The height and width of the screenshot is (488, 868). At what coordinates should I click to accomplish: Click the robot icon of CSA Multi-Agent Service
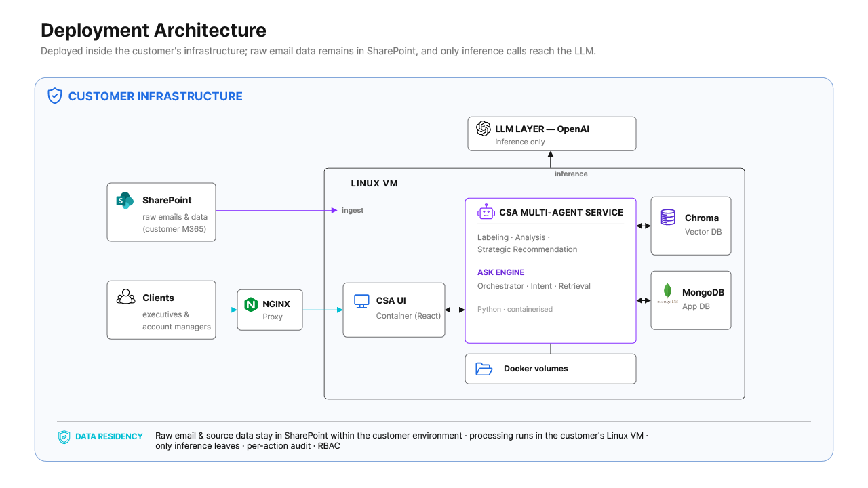[x=486, y=212]
